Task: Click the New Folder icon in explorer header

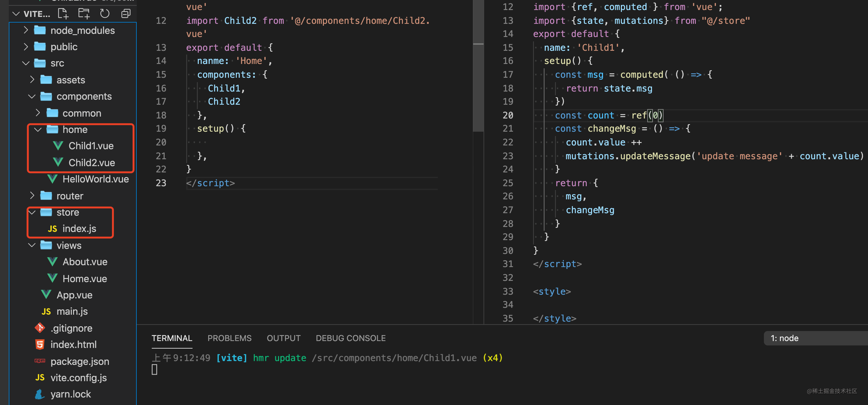Action: [x=84, y=14]
